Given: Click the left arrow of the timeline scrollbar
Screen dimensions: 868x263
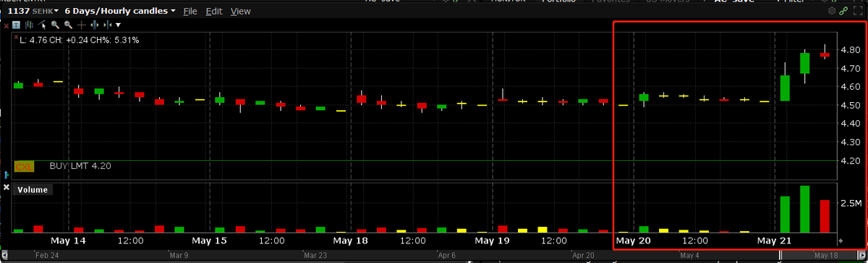Looking at the screenshot, I should (x=4, y=254).
